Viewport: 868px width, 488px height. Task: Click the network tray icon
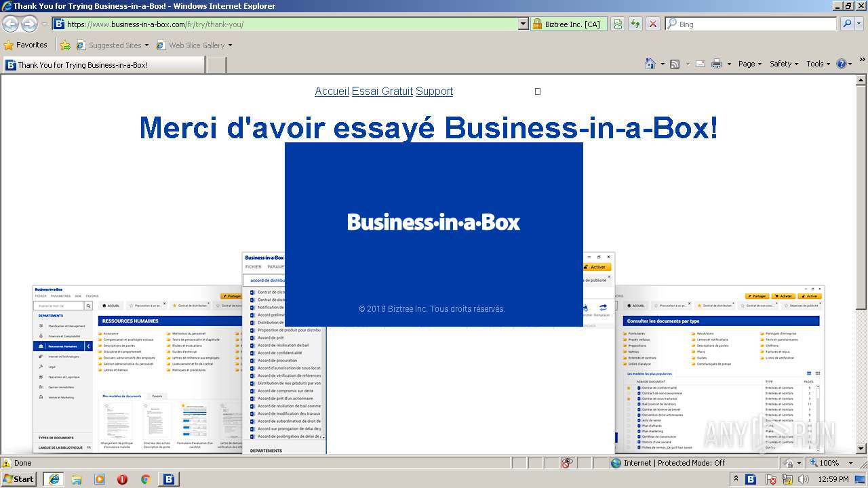(786, 480)
